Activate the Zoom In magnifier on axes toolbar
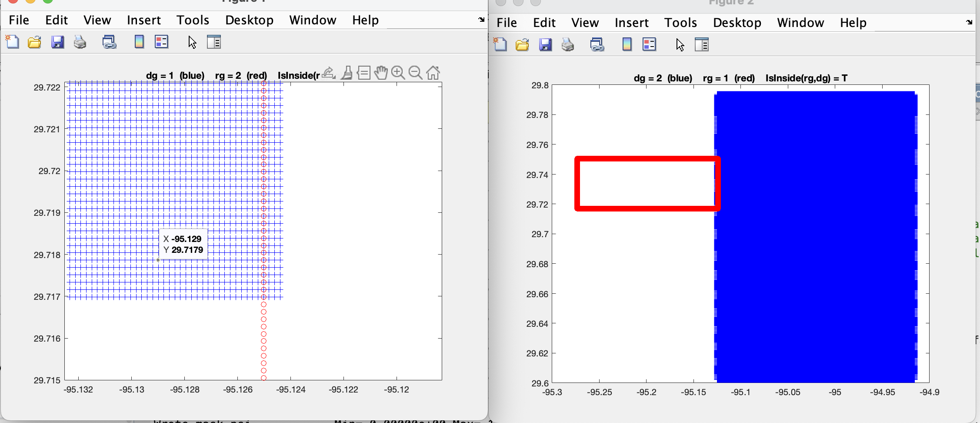Screen dimensions: 980x423 tap(398, 73)
